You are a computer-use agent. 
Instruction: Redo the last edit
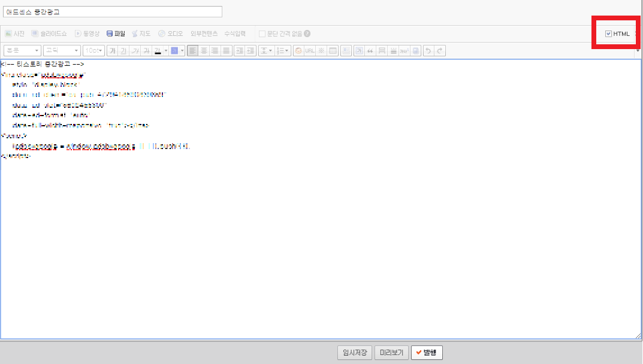click(440, 50)
